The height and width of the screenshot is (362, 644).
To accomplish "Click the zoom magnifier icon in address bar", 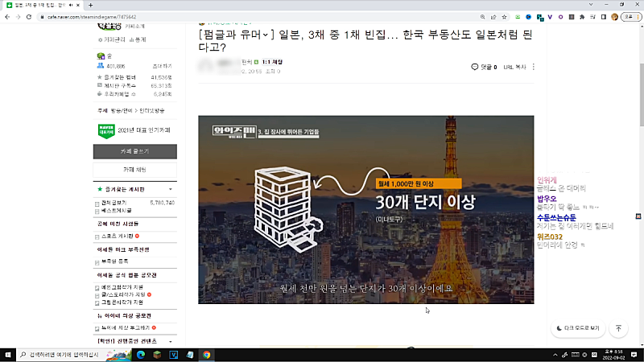I will pyautogui.click(x=482, y=17).
